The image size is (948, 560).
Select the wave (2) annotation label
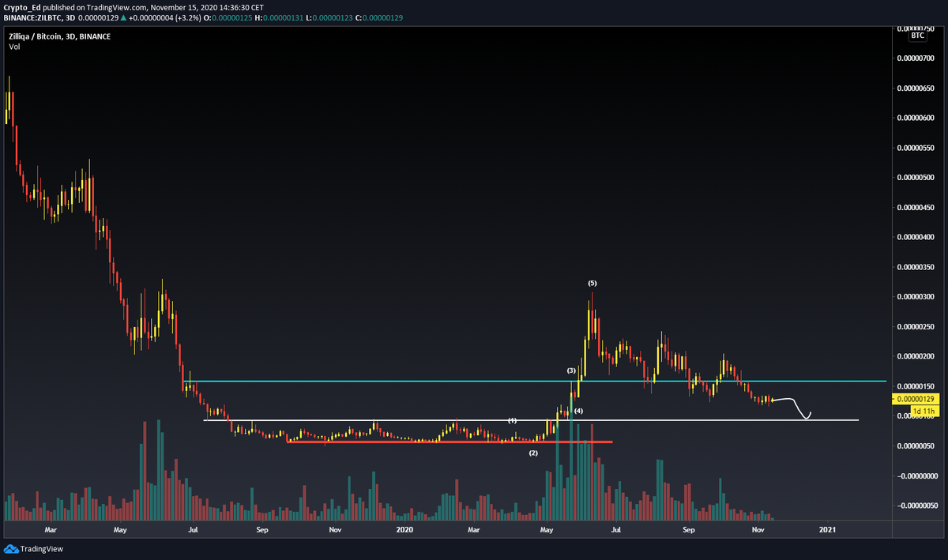[534, 452]
